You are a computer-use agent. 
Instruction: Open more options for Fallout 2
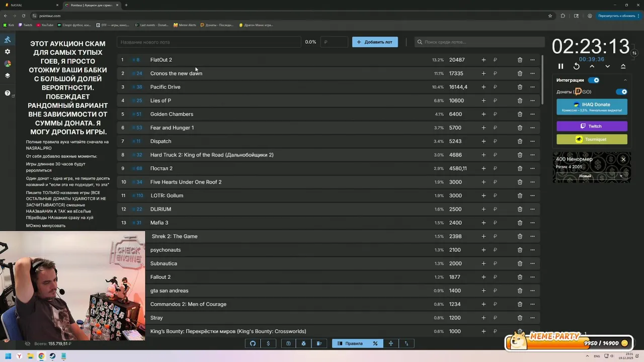(x=532, y=277)
